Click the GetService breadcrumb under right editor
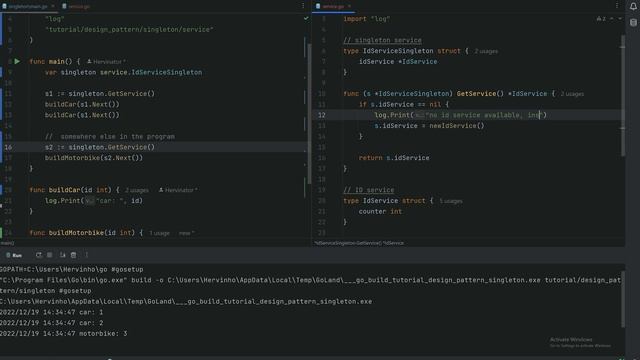 (x=359, y=243)
